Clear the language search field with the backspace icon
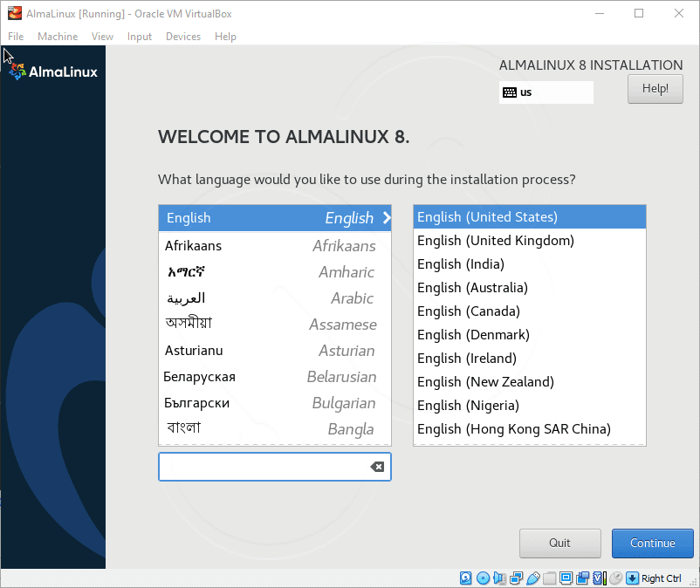Image resolution: width=700 pixels, height=588 pixels. tap(377, 467)
